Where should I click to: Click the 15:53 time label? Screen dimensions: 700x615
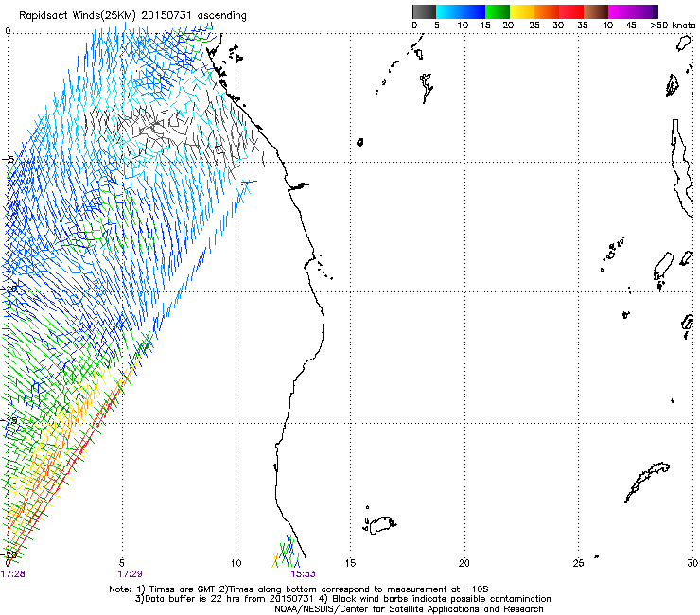303,574
